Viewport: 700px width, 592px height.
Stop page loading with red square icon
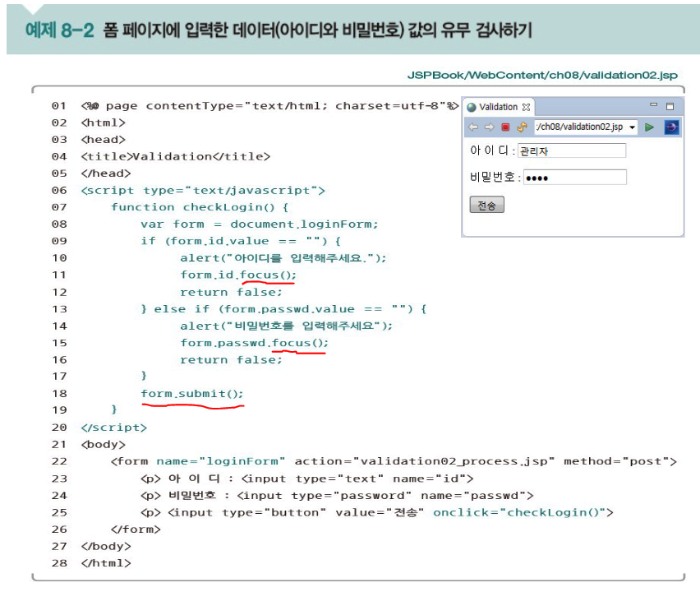[x=505, y=127]
